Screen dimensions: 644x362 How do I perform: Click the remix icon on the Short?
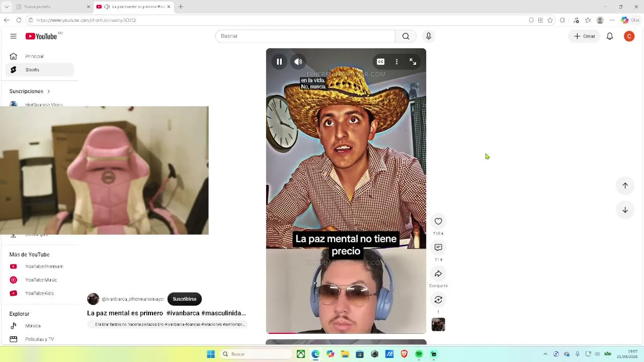point(438,300)
